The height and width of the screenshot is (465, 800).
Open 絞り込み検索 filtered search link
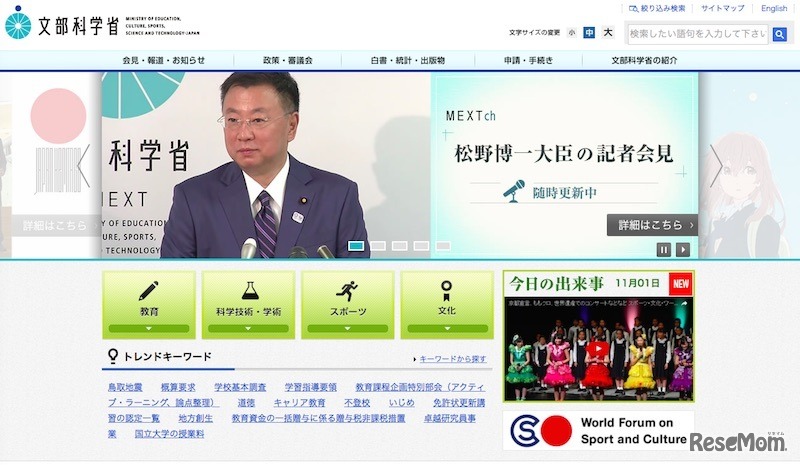[657, 9]
